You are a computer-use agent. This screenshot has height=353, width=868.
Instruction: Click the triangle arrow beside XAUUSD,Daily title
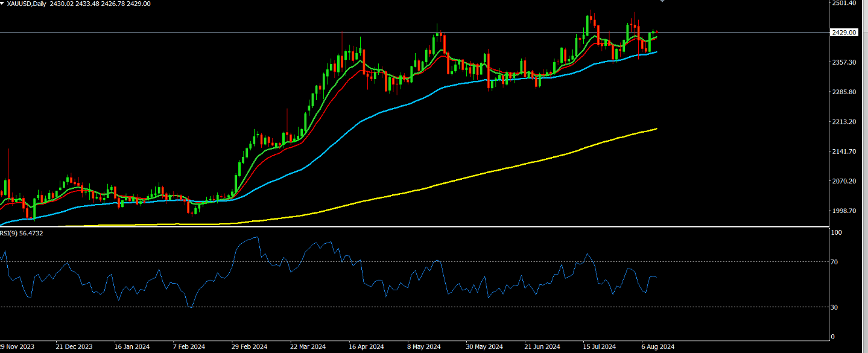pos(2,4)
